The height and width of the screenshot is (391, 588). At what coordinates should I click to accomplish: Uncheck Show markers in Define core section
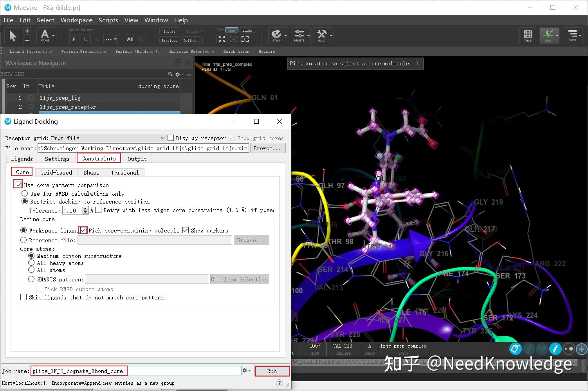coord(186,230)
